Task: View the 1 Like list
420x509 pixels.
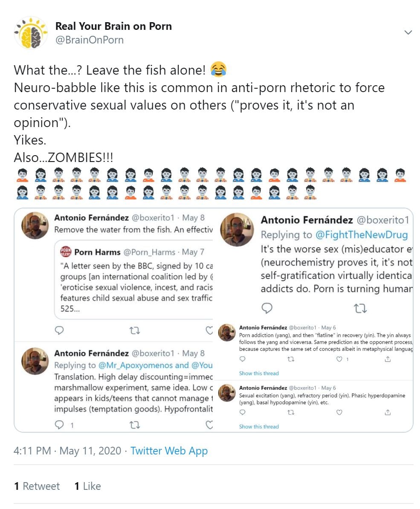Action: [87, 486]
